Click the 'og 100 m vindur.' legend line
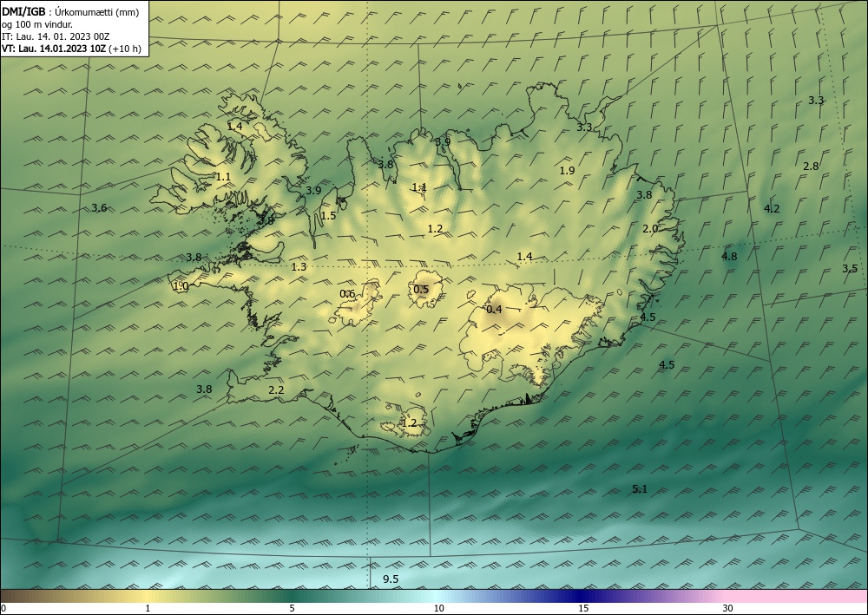Viewport: 868px width, 615px height. click(x=37, y=24)
